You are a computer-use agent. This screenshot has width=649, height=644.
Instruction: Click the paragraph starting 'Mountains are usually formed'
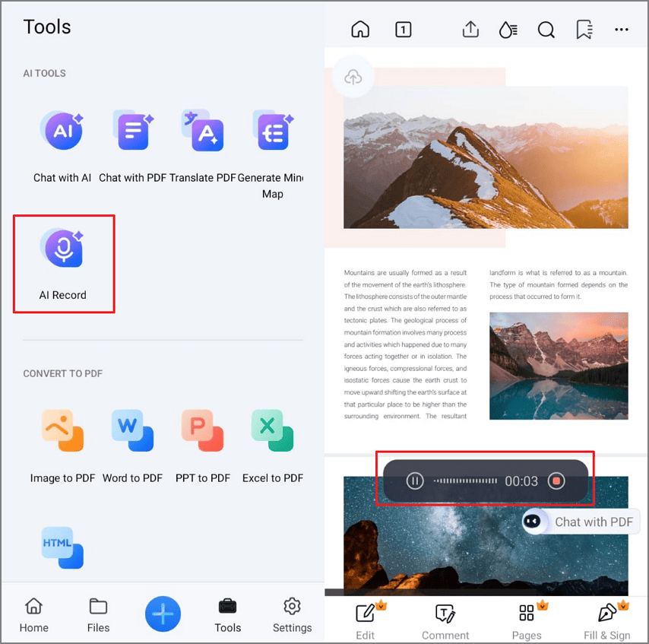pos(405,344)
